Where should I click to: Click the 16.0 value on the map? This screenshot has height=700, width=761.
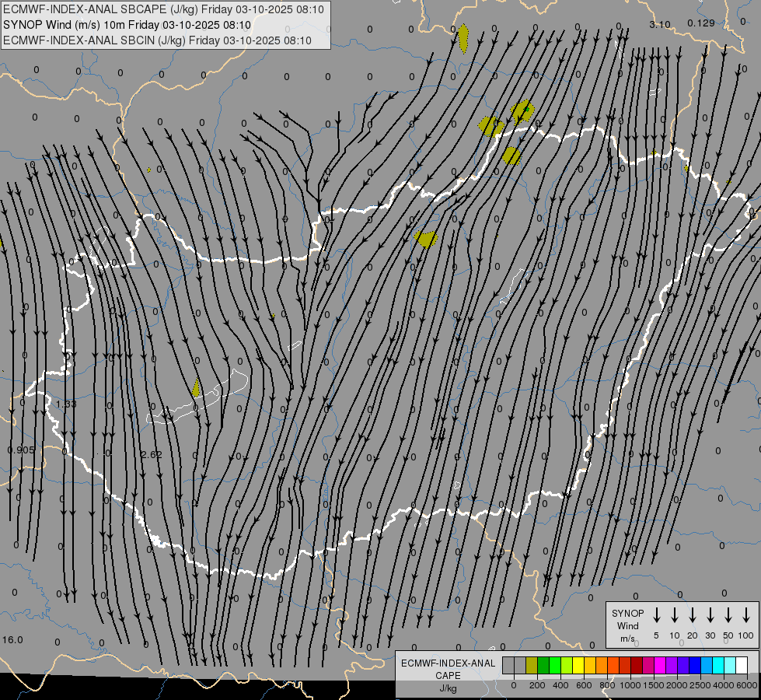pos(12,639)
